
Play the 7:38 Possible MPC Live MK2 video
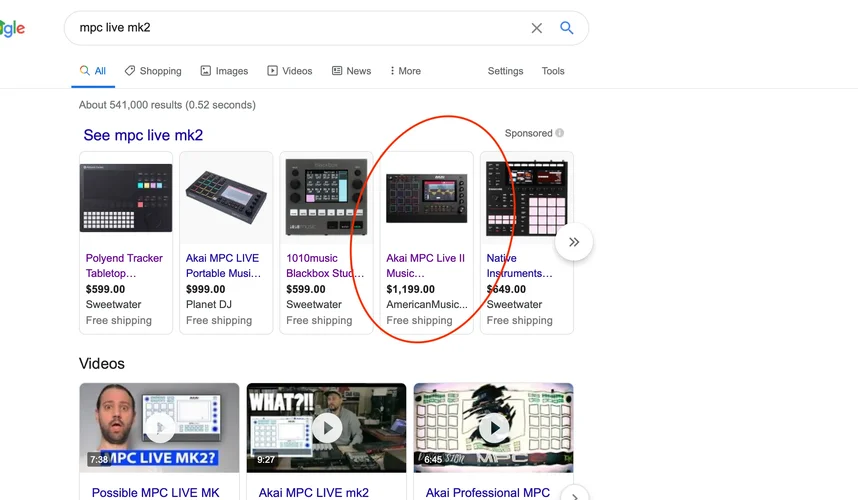159,428
